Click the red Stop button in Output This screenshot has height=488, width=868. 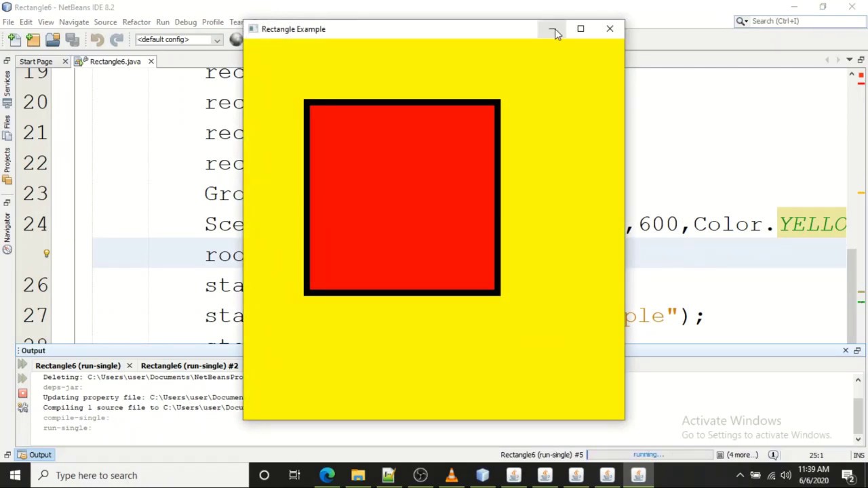click(x=22, y=393)
